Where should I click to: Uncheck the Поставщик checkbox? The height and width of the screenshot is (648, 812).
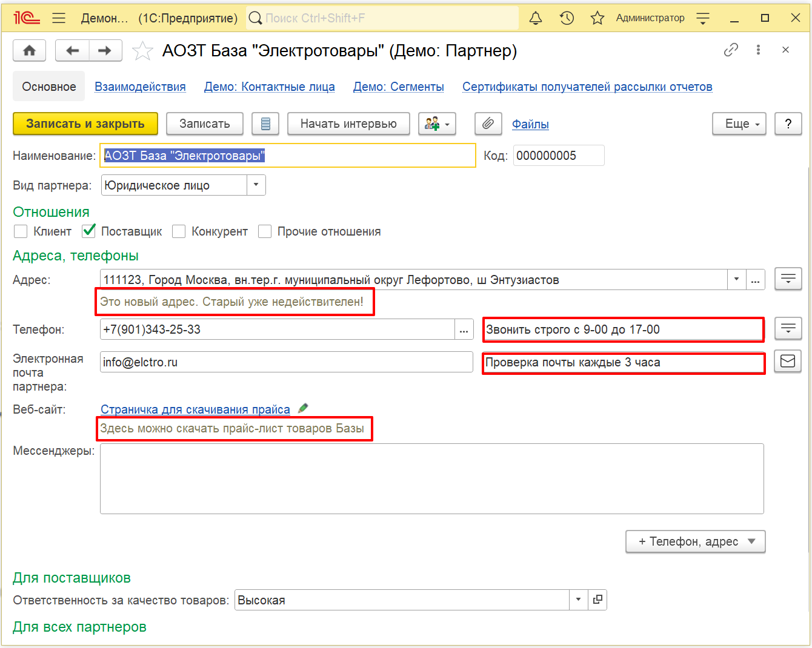(89, 231)
